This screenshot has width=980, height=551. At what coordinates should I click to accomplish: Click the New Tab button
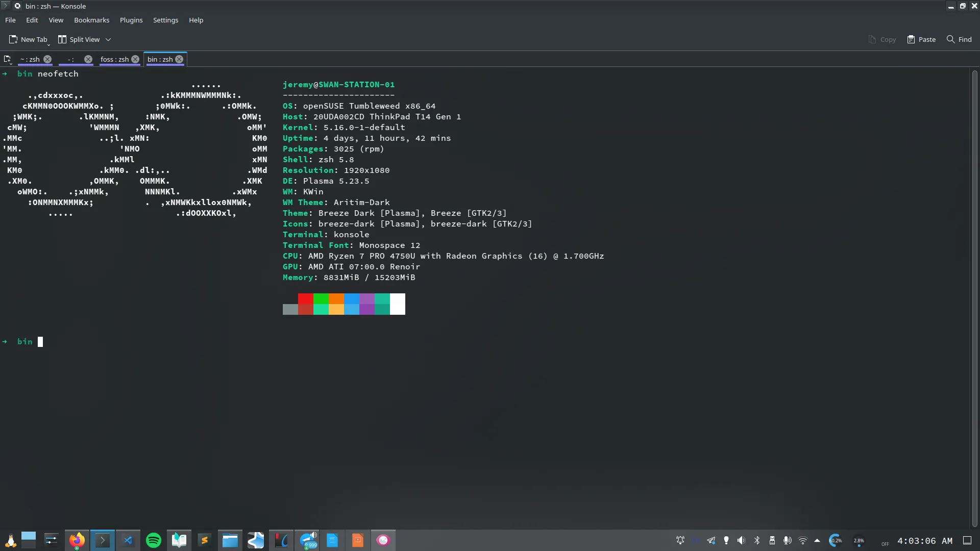[x=28, y=39]
